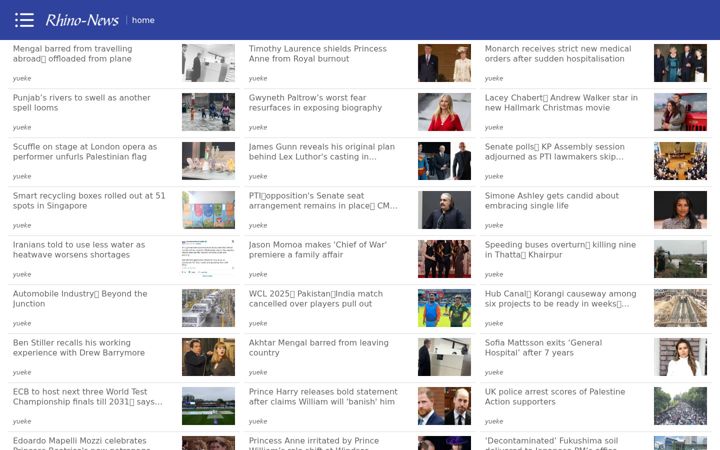Click the KP Assembly chamber thumbnail
Image resolution: width=720 pixels, height=450 pixels.
click(681, 161)
